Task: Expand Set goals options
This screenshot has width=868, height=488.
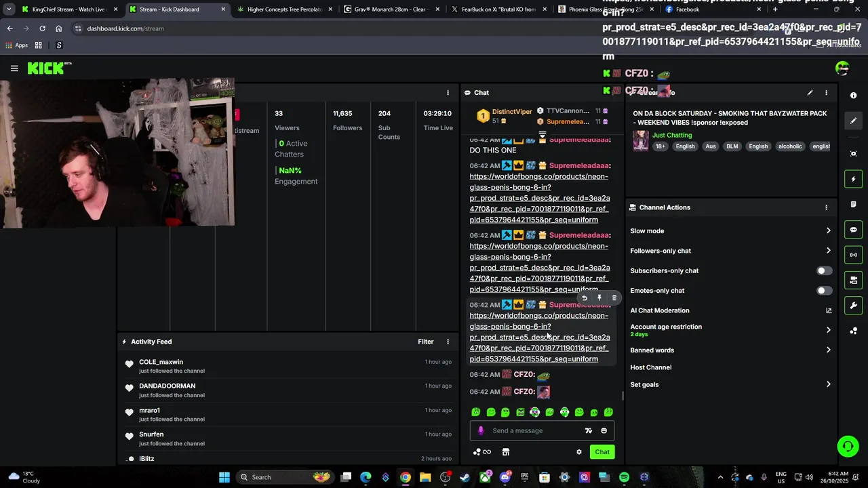Action: coord(730,384)
